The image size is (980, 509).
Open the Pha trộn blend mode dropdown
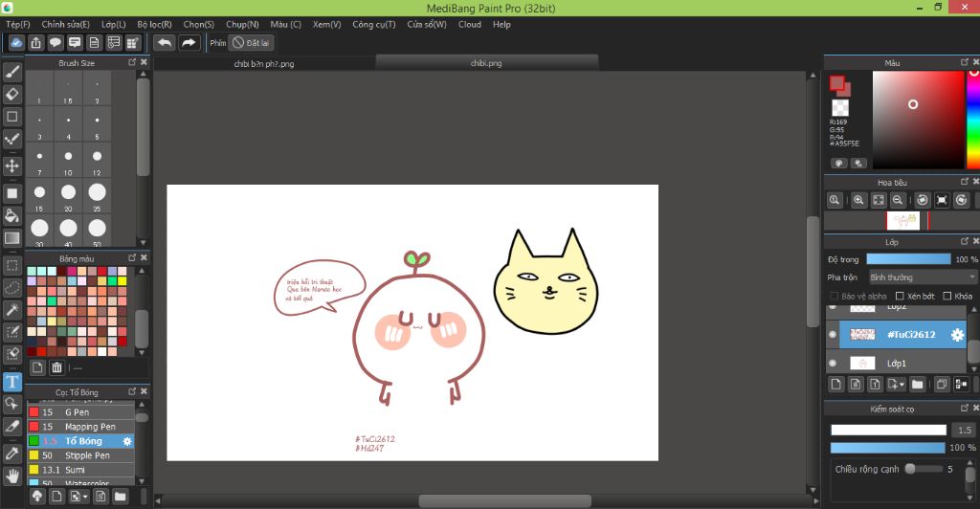coord(922,277)
